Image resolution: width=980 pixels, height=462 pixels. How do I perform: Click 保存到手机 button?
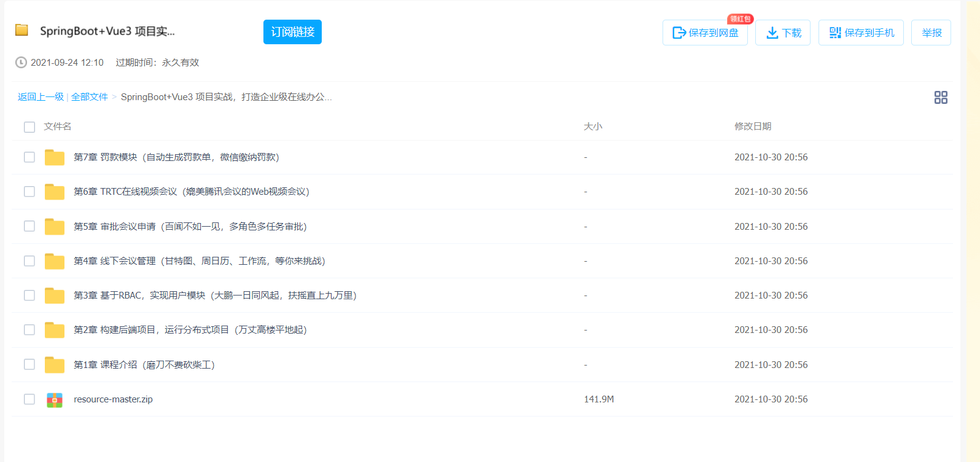coord(861,33)
